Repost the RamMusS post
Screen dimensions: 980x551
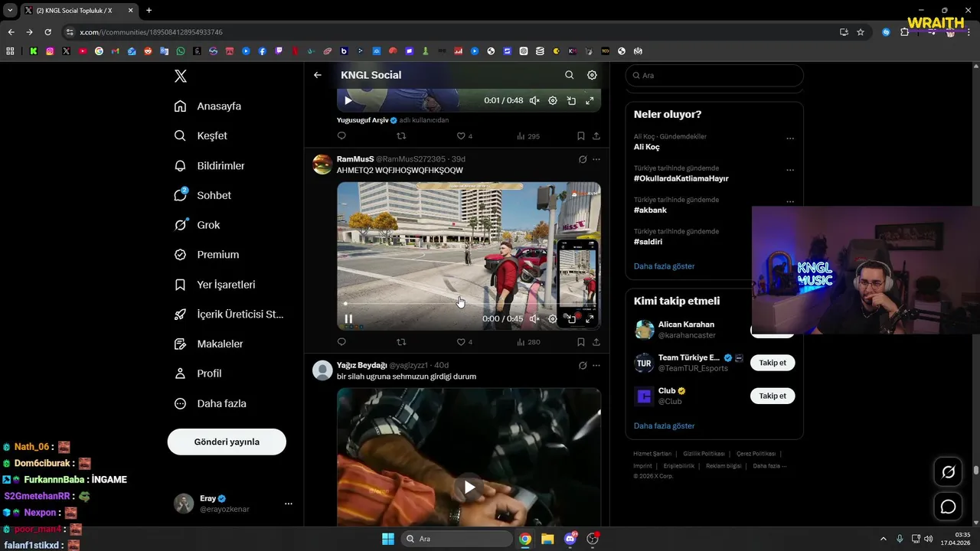coord(401,342)
